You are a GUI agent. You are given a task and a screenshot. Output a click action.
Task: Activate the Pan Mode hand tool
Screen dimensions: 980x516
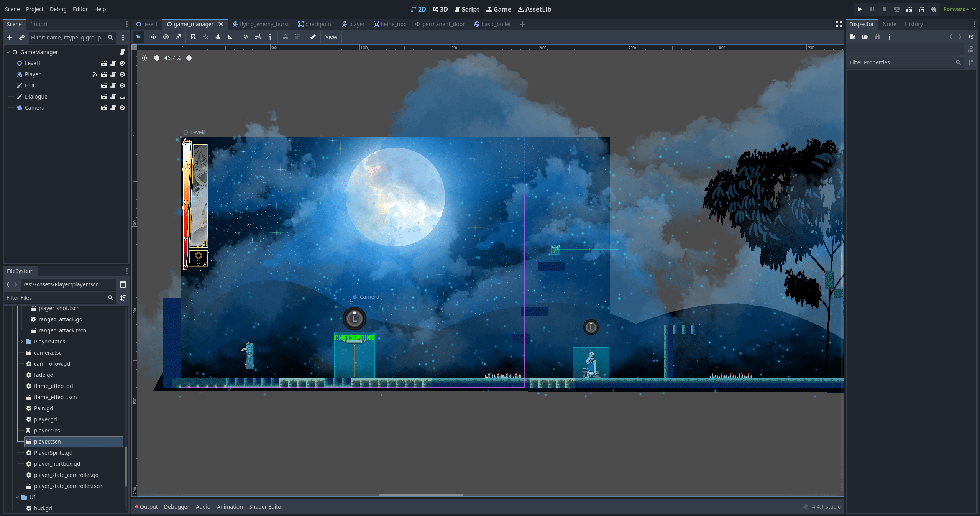218,37
